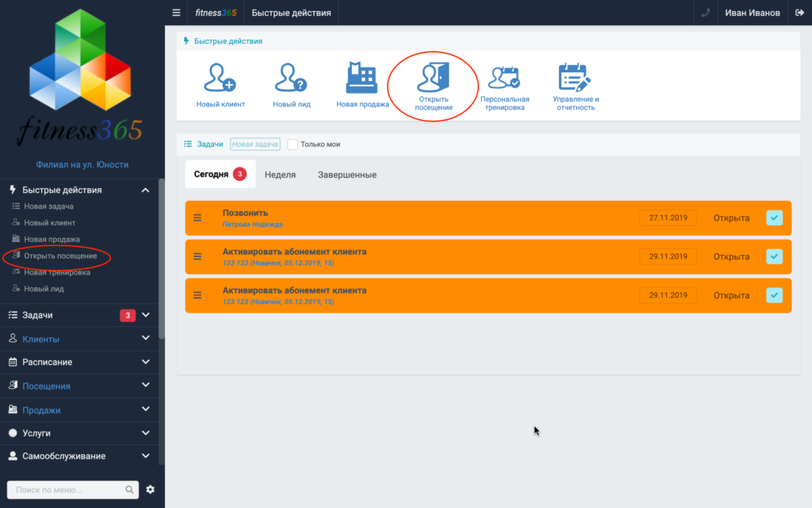The height and width of the screenshot is (508, 812).
Task: Select Новый лид in the sidebar menu
Action: [x=44, y=289]
